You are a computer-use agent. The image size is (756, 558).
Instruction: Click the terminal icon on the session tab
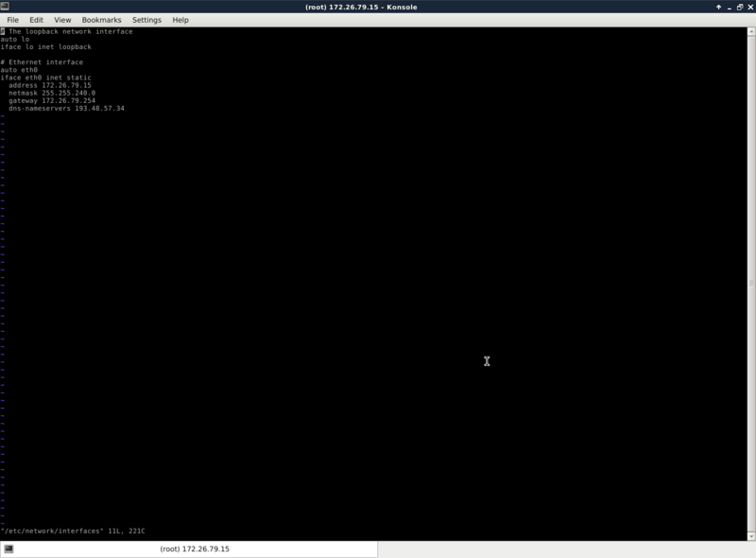tap(9, 549)
